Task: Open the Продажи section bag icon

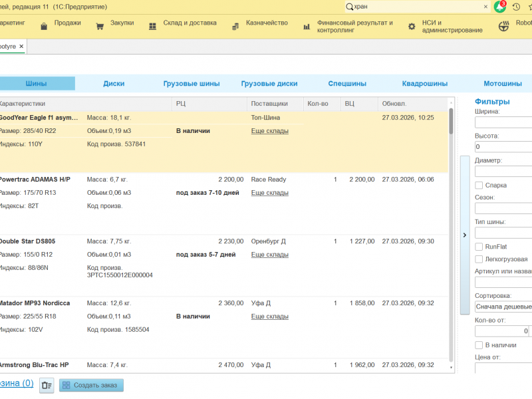Action: click(44, 27)
